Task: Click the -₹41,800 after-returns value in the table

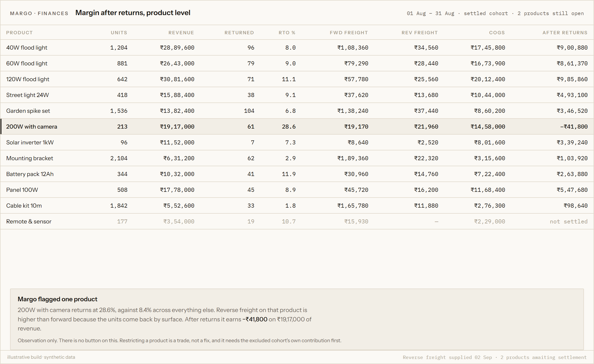Action: pyautogui.click(x=574, y=126)
